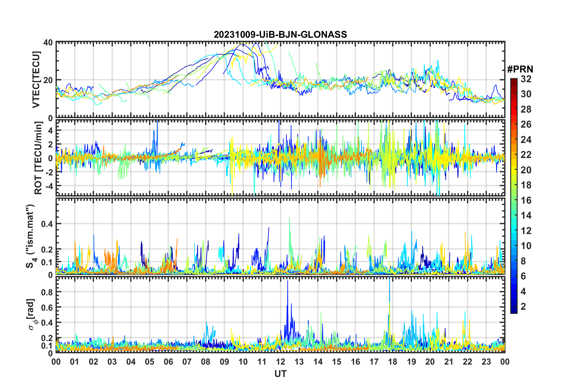Click the #PRN colorbar title
Image resolution: width=561 pixels, height=392 pixels.
(520, 69)
